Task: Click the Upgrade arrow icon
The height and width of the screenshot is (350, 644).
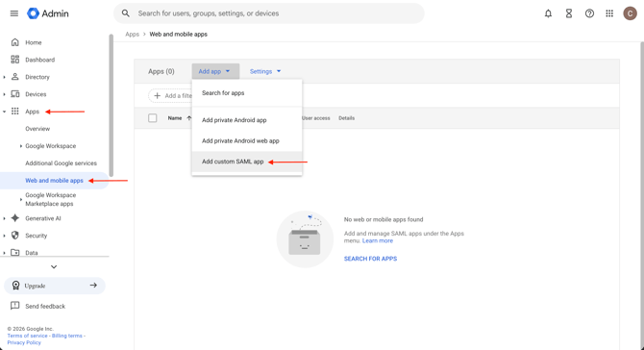Action: [x=93, y=285]
